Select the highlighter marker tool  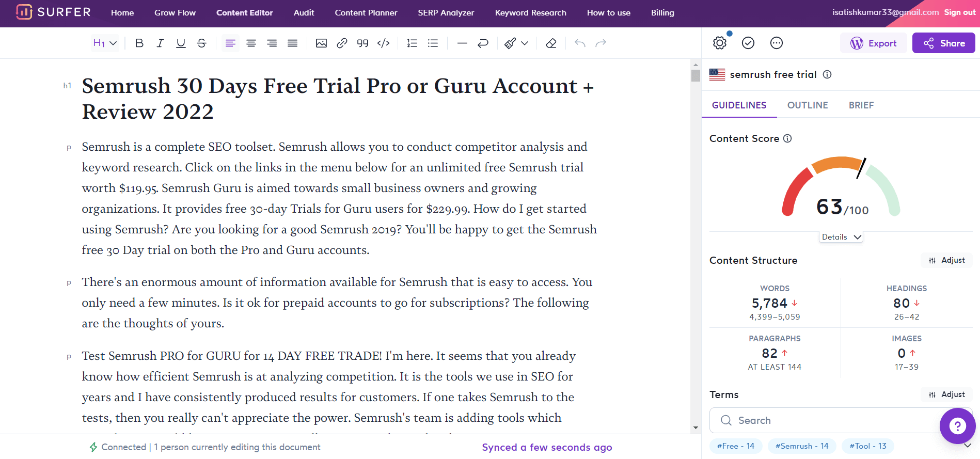tap(510, 43)
